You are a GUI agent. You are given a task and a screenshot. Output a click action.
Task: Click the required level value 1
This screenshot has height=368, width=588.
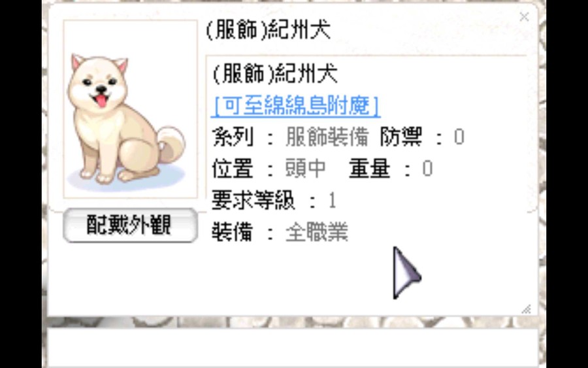(x=332, y=201)
